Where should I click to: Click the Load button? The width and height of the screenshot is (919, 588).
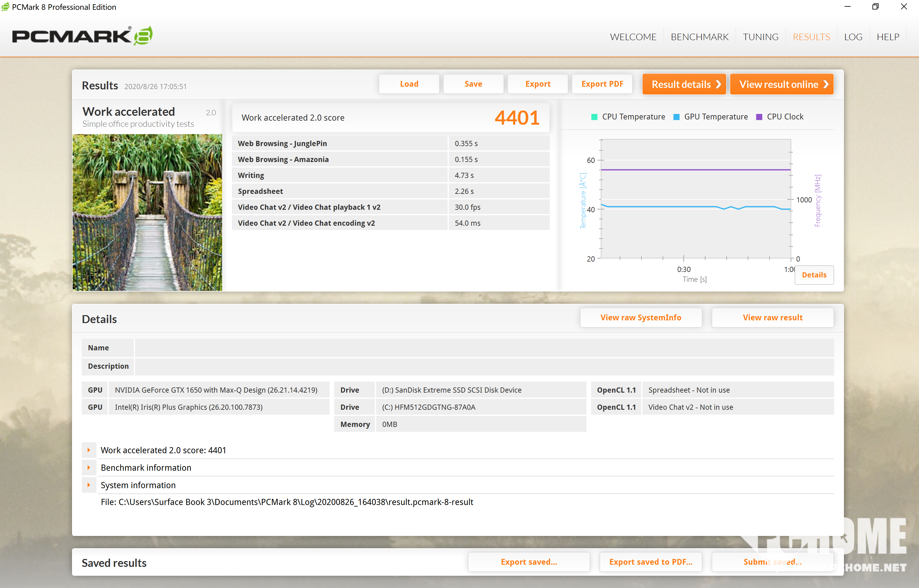tap(409, 84)
